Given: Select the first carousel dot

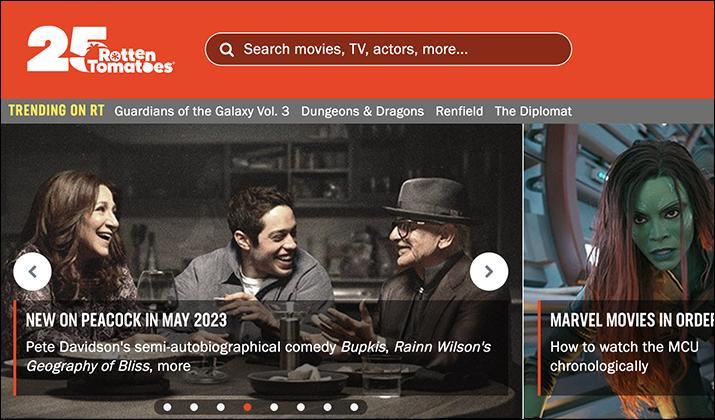Looking at the screenshot, I should pyautogui.click(x=167, y=407).
